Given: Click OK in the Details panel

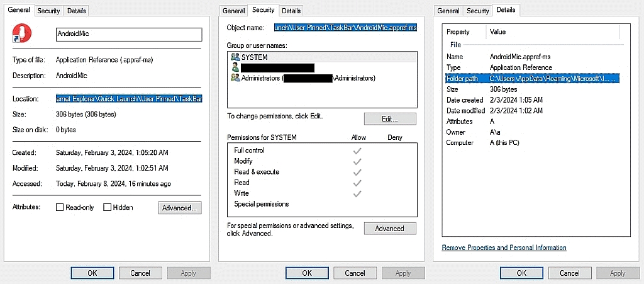Looking at the screenshot, I should pyautogui.click(x=521, y=273).
